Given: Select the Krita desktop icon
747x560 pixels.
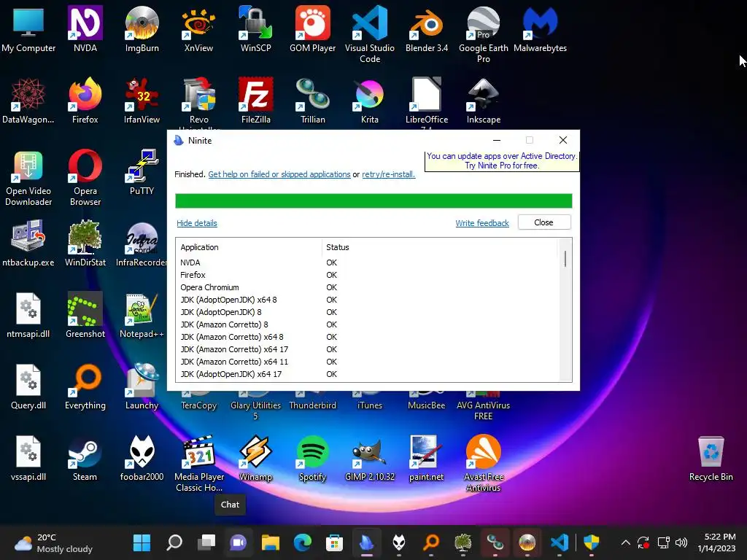Looking at the screenshot, I should (370, 101).
